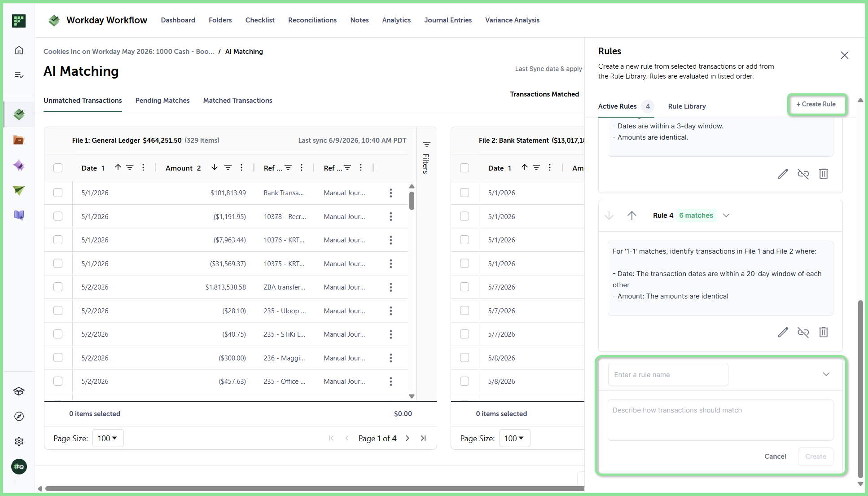
Task: Click the Create button for new rule
Action: 815,456
